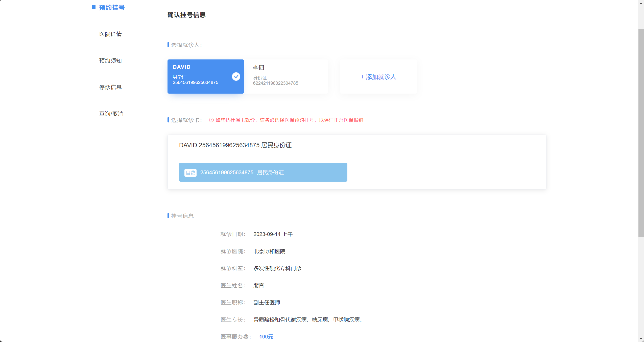Click the 挂号信息 section header
The image size is (644, 342).
point(182,216)
